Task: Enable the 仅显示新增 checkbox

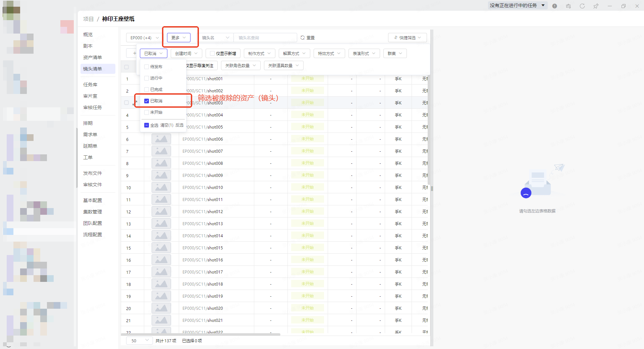Action: click(212, 53)
